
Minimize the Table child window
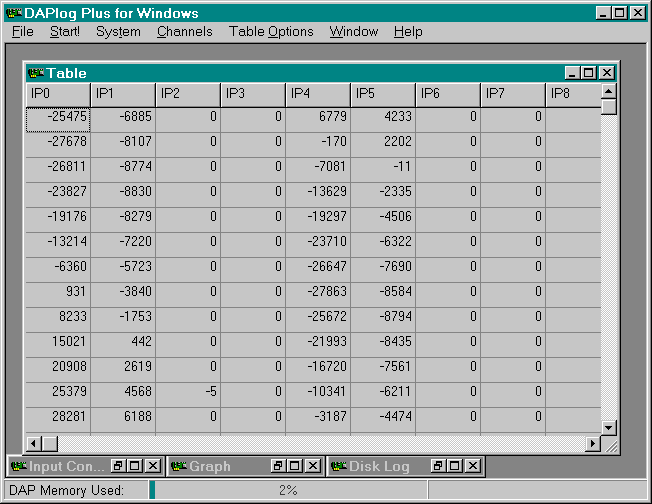coord(572,73)
